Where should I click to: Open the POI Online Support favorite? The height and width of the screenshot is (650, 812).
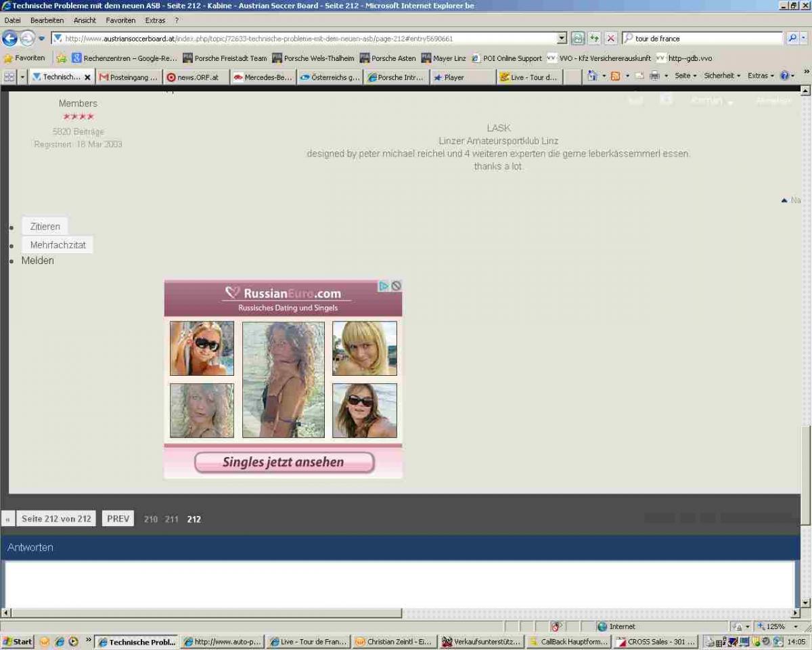point(507,58)
